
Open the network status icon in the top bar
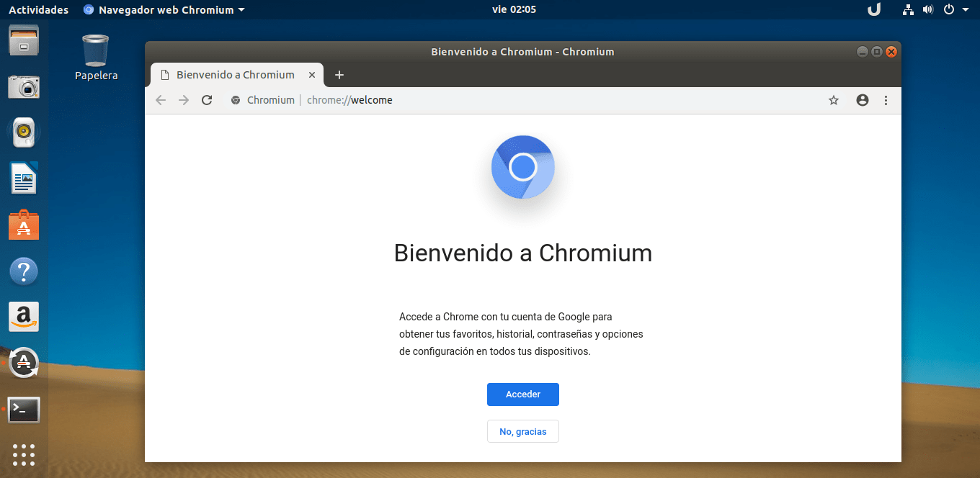click(x=908, y=9)
